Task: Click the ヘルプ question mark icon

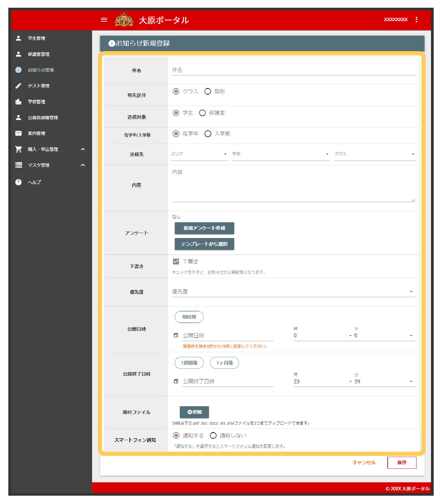Action: [x=18, y=182]
